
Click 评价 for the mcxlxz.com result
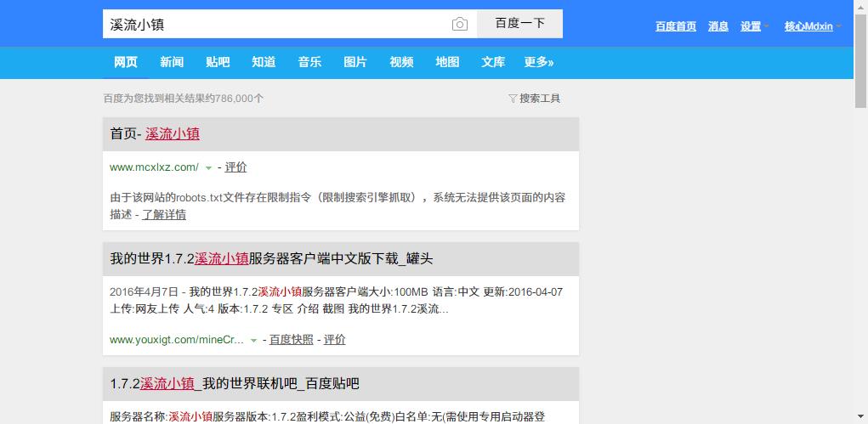[x=235, y=167]
